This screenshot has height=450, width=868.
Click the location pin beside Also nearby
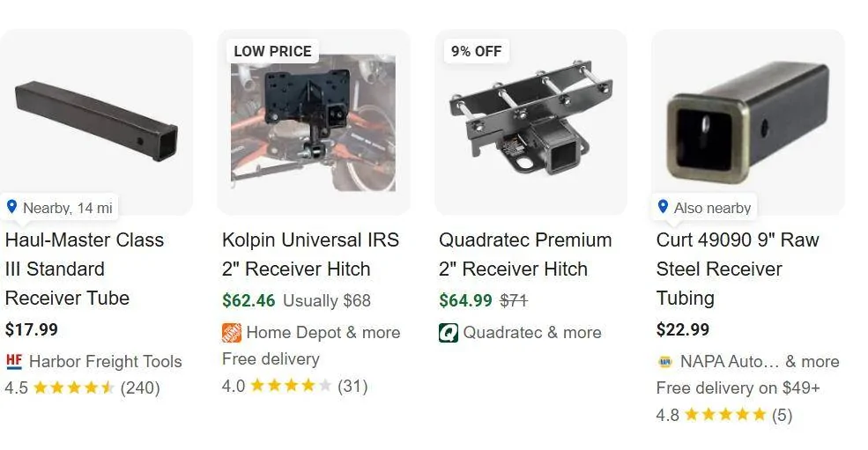[x=663, y=207]
